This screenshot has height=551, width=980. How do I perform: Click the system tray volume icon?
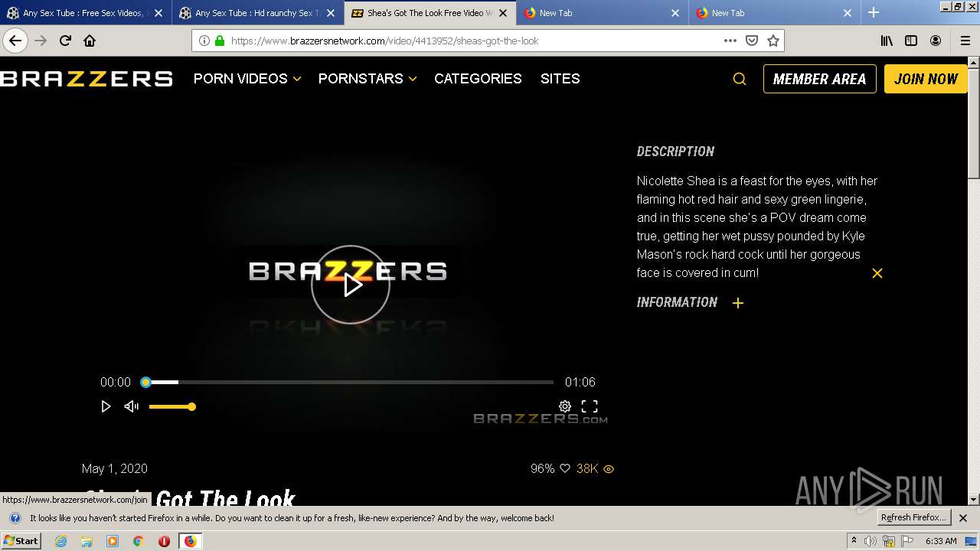pos(871,541)
